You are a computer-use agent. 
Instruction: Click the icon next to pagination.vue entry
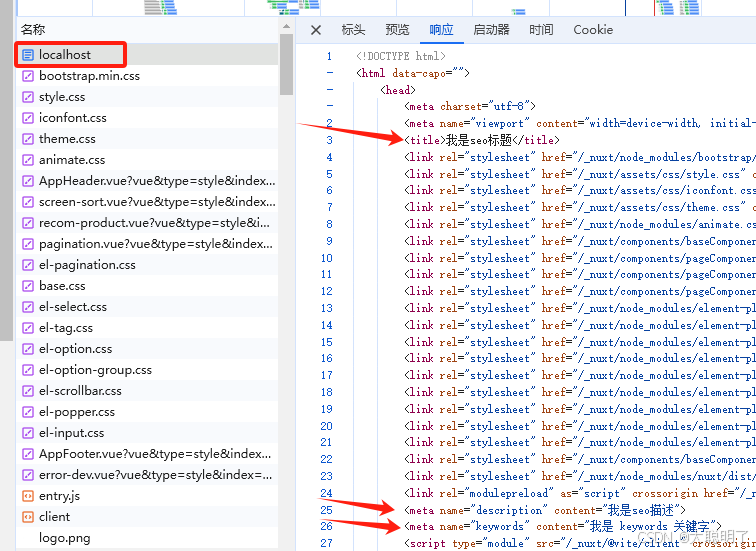coord(28,244)
